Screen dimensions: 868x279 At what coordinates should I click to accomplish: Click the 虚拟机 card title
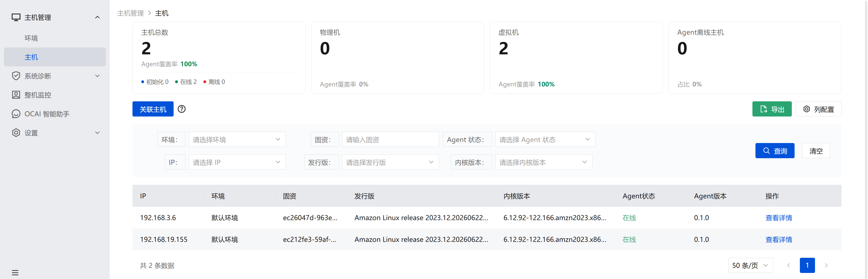click(508, 32)
